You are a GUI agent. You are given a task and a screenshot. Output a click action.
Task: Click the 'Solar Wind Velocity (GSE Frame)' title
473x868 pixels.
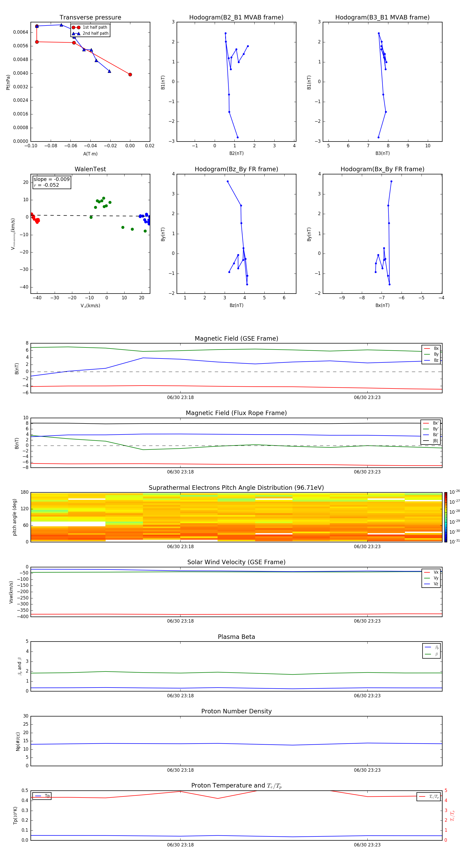coord(236,562)
